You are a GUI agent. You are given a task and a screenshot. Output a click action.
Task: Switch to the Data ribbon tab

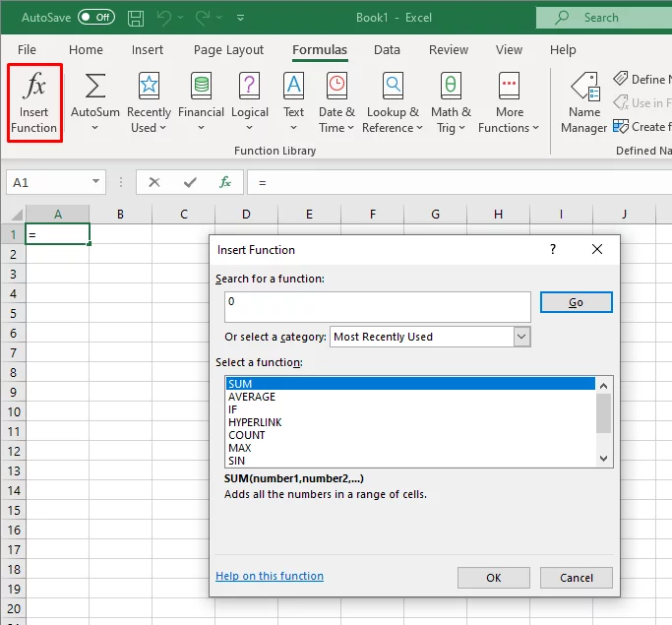(387, 50)
